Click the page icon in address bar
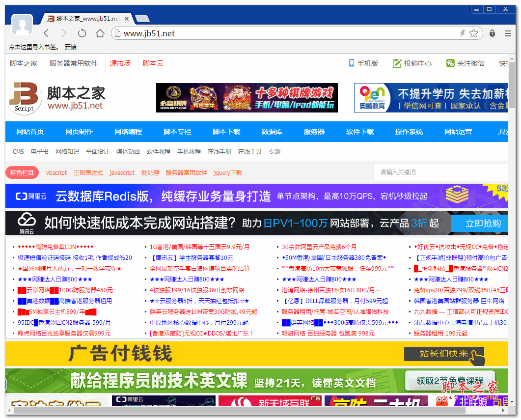 [117, 33]
